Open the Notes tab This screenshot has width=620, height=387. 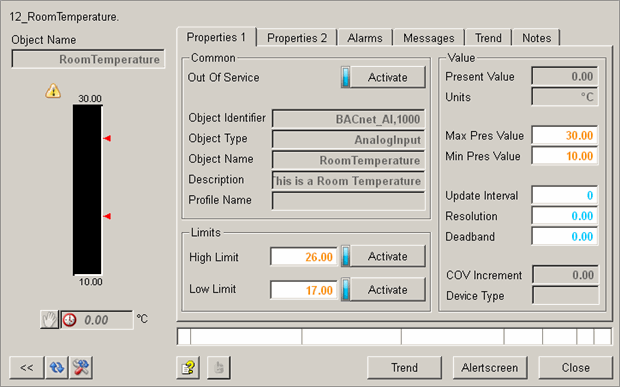[x=537, y=38]
